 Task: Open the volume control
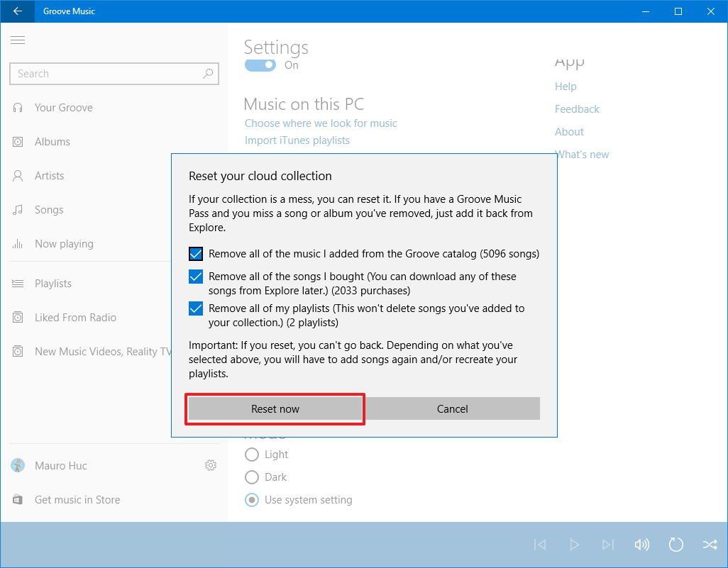pyautogui.click(x=641, y=545)
